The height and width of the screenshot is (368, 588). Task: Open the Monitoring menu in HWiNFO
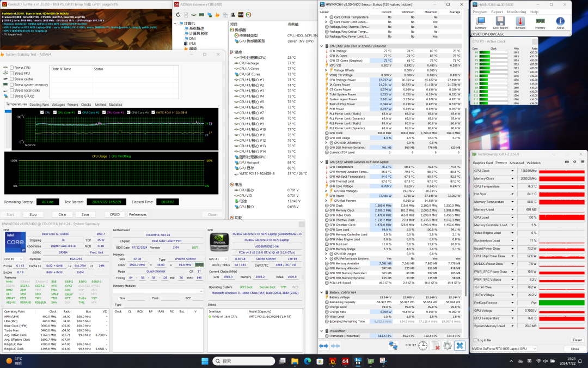coord(516,11)
